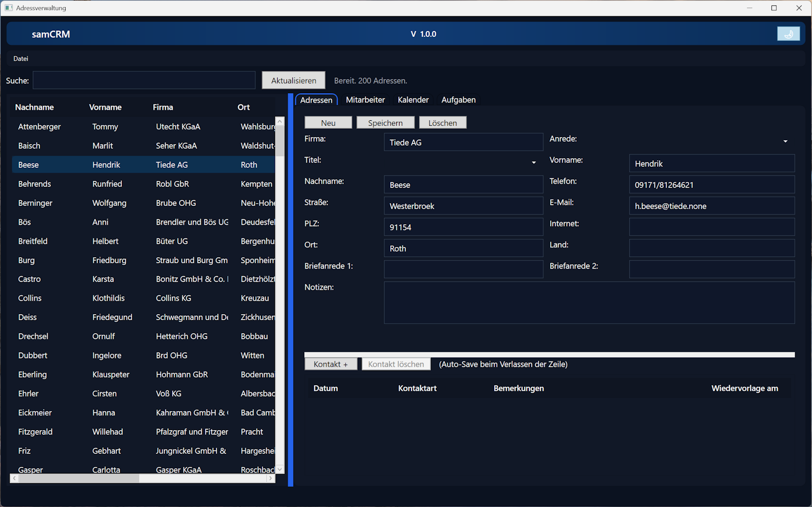
Task: Click the Kontakt löschen button
Action: 396,363
